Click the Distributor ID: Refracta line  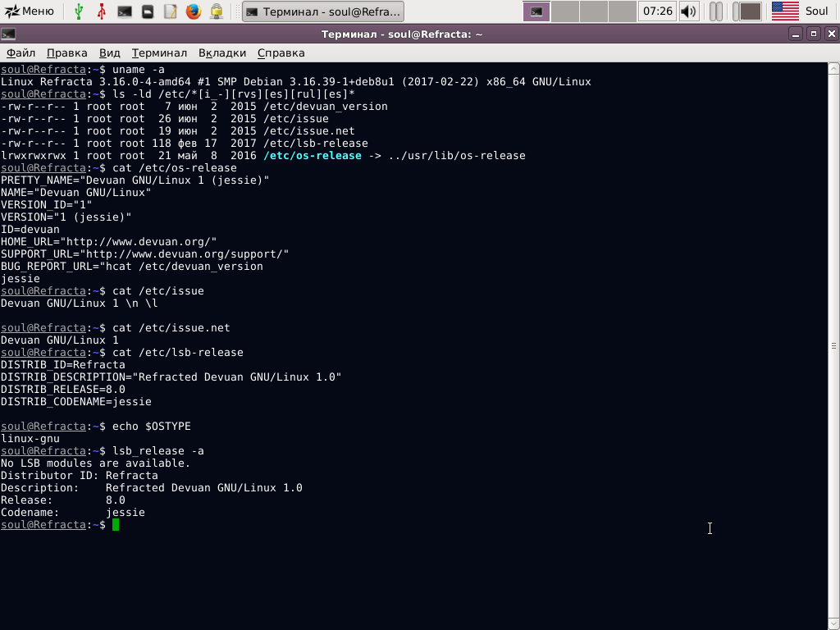[x=80, y=476]
